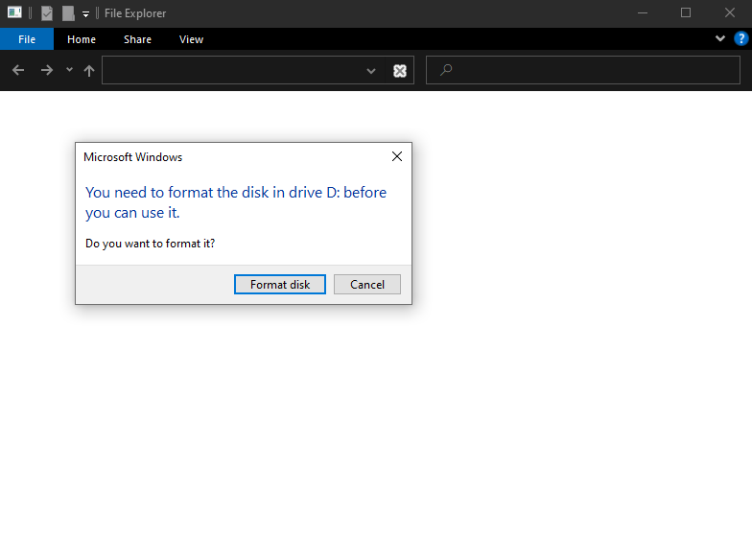The image size is (752, 560).
Task: Cancel the format disk dialog
Action: pos(366,284)
